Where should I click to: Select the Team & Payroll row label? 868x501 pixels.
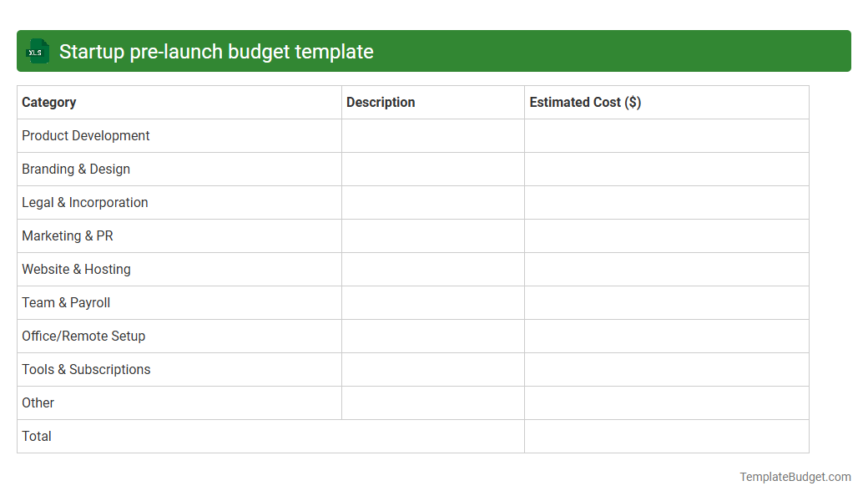tap(65, 302)
